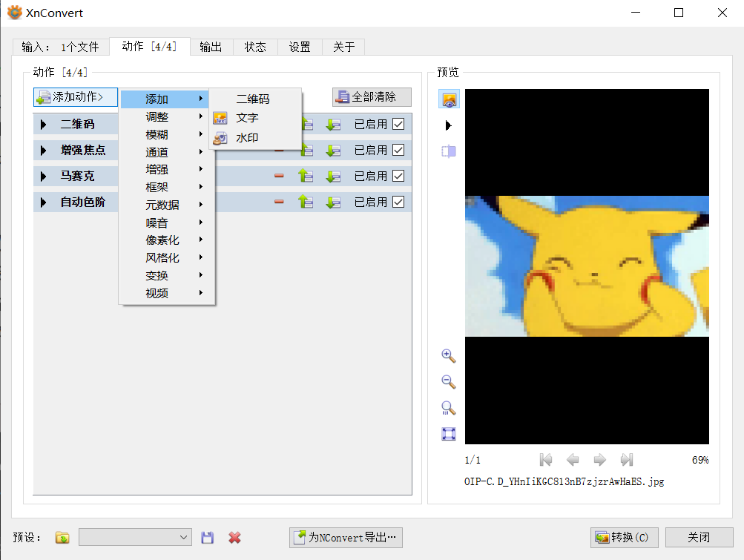Click 为NConvert导出 button
The image size is (744, 560).
pos(346,537)
